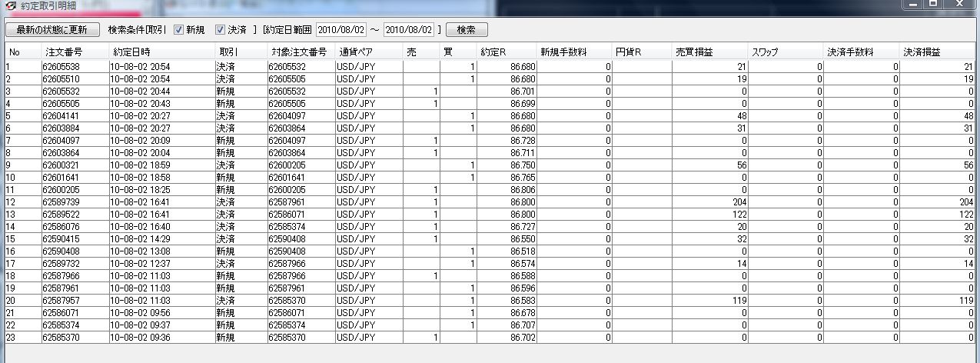This screenshot has width=980, height=363.
Task: Click 注文番号 cell 62605505 in row 4
Action: [x=61, y=102]
